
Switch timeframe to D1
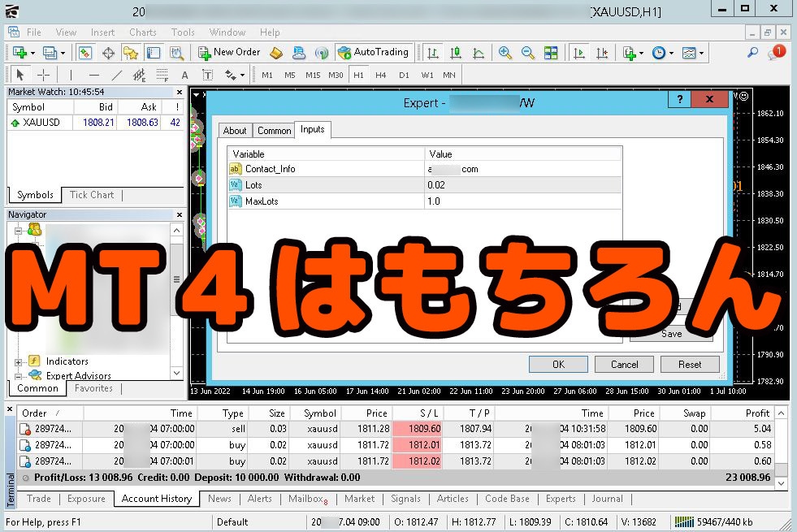click(404, 76)
